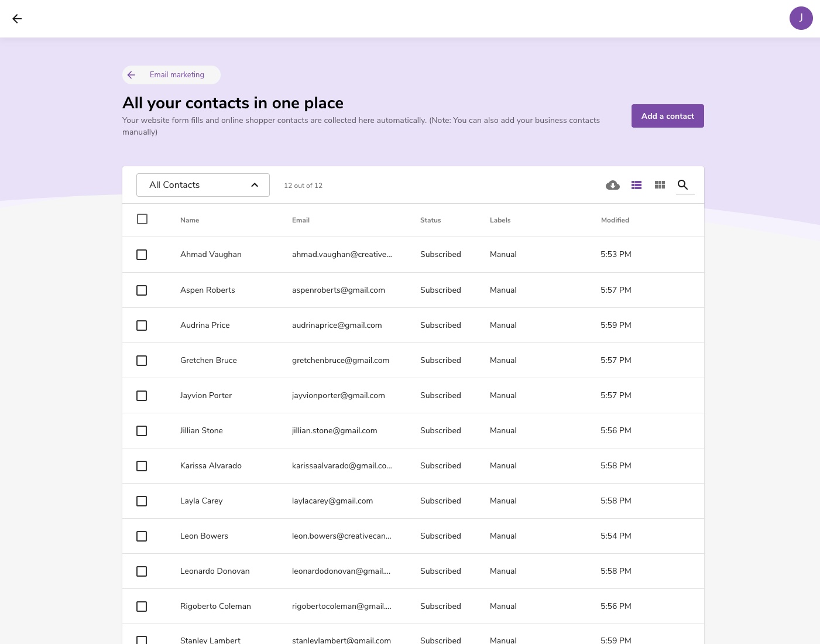Click the arrow icon beside Email marketing
820x644 pixels.
pyautogui.click(x=131, y=75)
